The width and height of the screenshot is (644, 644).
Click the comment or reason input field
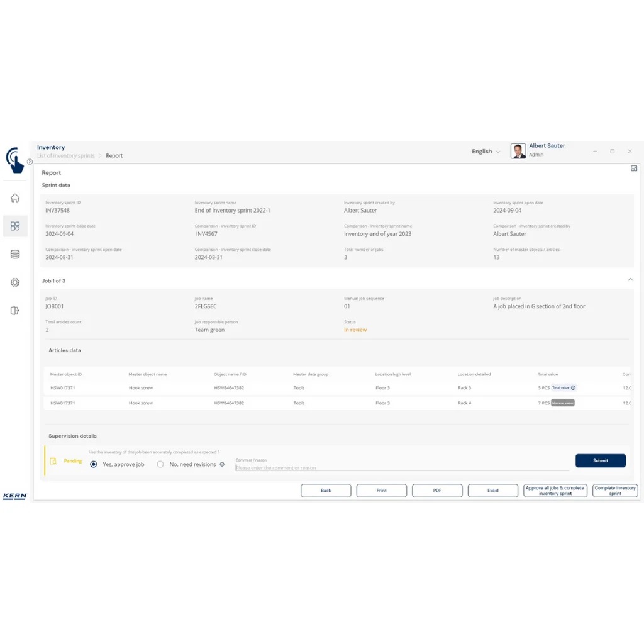tap(401, 468)
